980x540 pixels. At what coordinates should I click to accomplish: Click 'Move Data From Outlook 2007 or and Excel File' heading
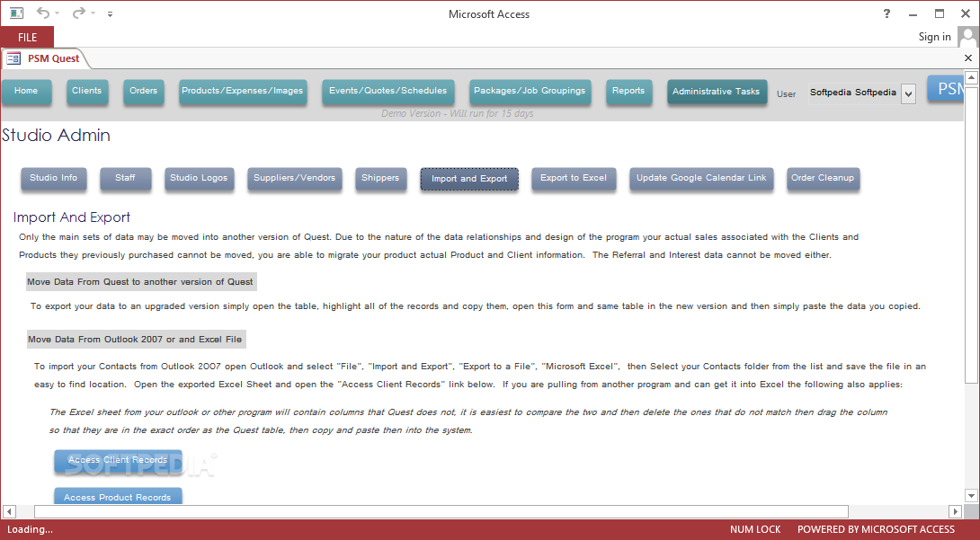135,340
